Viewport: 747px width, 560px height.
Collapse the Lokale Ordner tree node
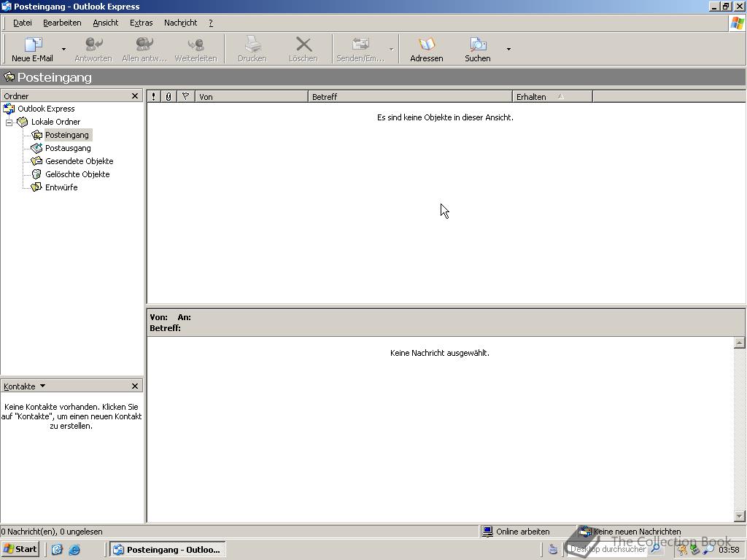(x=9, y=122)
